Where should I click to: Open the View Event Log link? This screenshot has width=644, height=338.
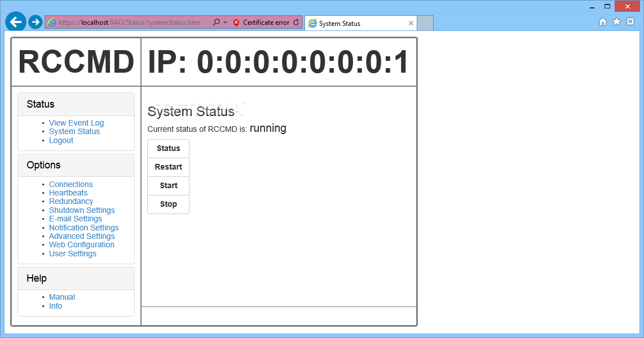[x=76, y=123]
